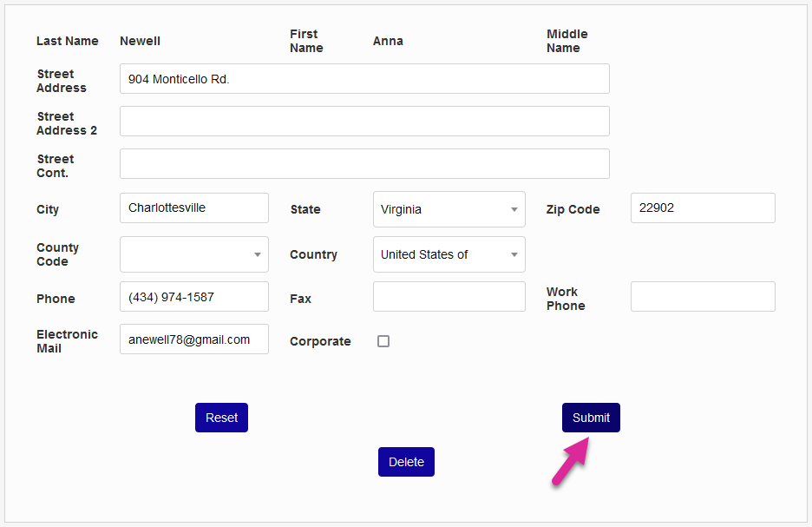Viewport: 812px width, 527px height.
Task: Click the State dropdown arrow
Action: [x=514, y=210]
